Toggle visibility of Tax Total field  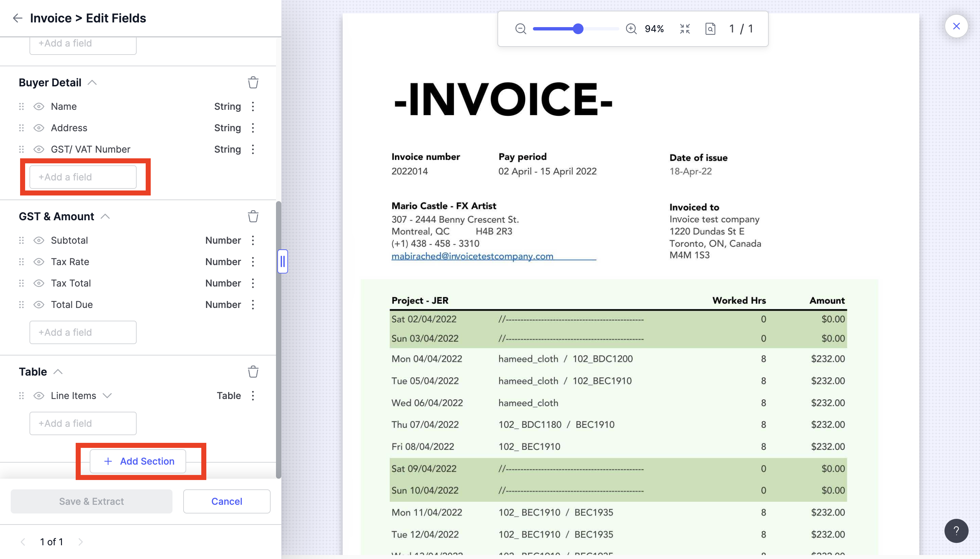[x=39, y=283]
